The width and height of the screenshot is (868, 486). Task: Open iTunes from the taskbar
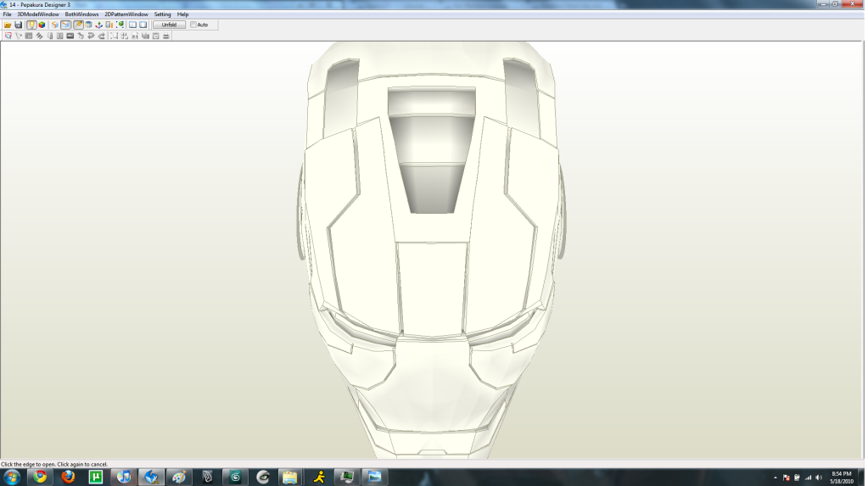click(123, 477)
